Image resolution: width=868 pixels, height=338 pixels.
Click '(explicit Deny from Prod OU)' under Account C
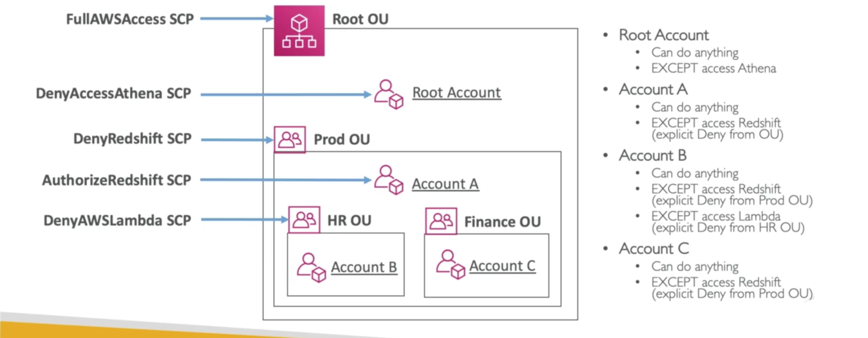(x=732, y=294)
